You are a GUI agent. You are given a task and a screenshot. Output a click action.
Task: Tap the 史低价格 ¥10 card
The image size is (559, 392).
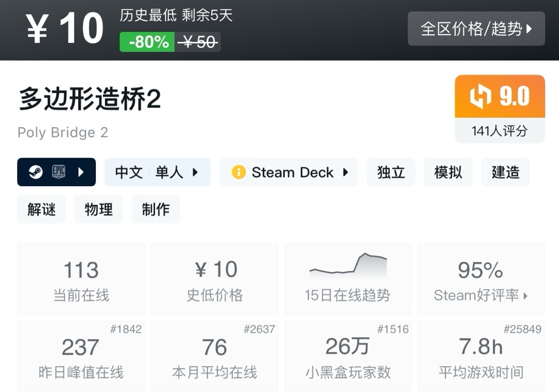click(214, 279)
